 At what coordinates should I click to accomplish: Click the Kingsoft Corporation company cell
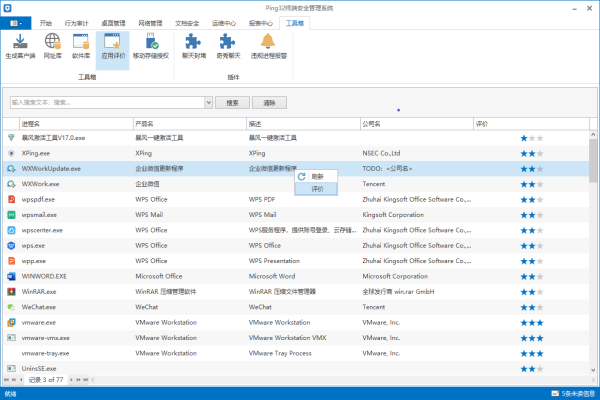(x=393, y=215)
